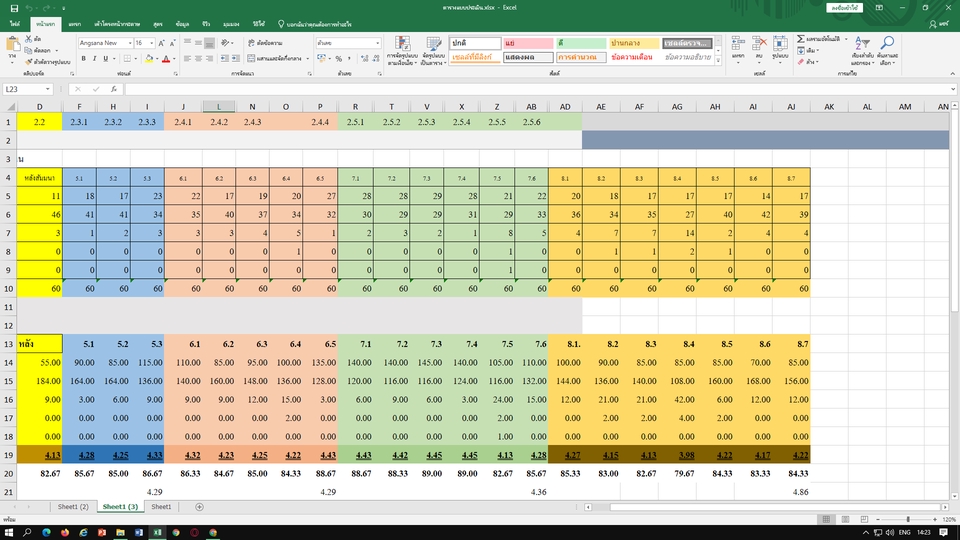The height and width of the screenshot is (540, 960).
Task: Open PowerPoint from the taskbar
Action: click(x=102, y=533)
